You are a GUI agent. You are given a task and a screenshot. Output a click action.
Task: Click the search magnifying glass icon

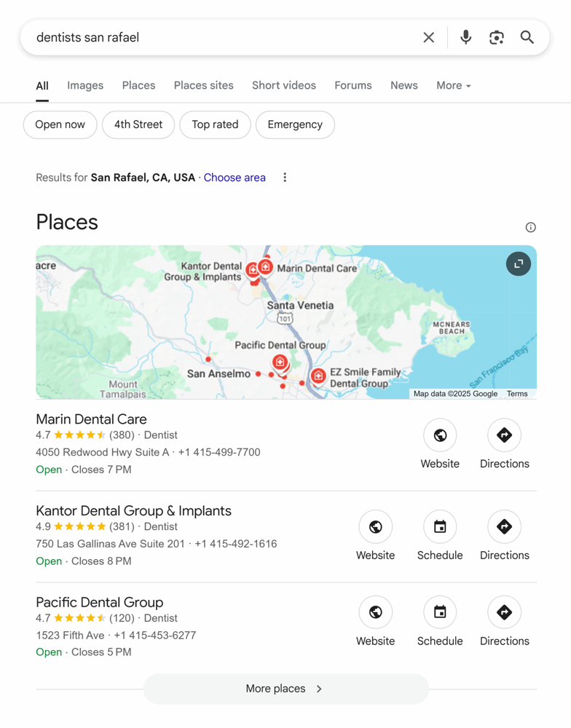[x=527, y=37]
